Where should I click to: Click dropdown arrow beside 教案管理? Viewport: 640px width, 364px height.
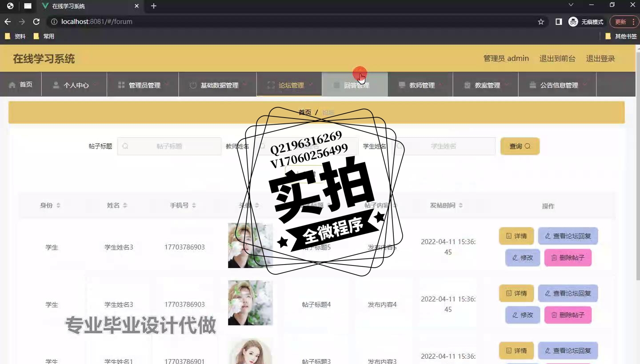tap(506, 83)
